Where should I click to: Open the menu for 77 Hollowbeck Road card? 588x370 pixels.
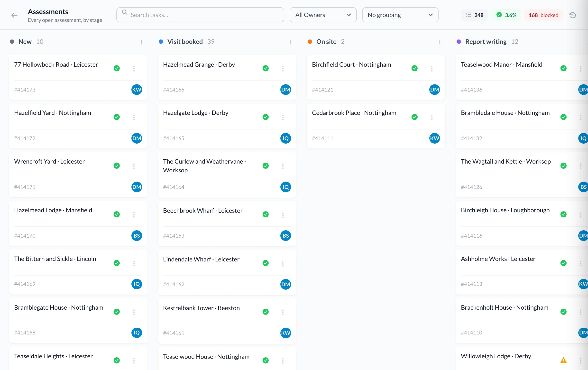134,68
